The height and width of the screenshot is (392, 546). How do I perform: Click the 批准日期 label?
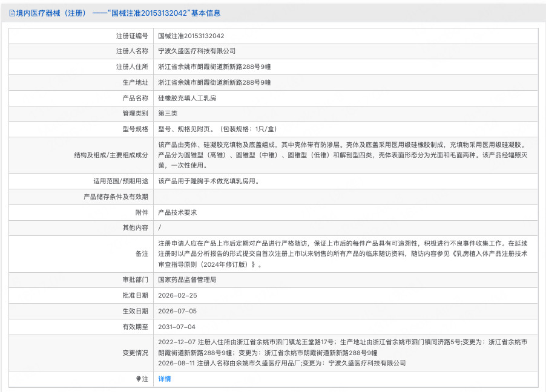click(135, 295)
